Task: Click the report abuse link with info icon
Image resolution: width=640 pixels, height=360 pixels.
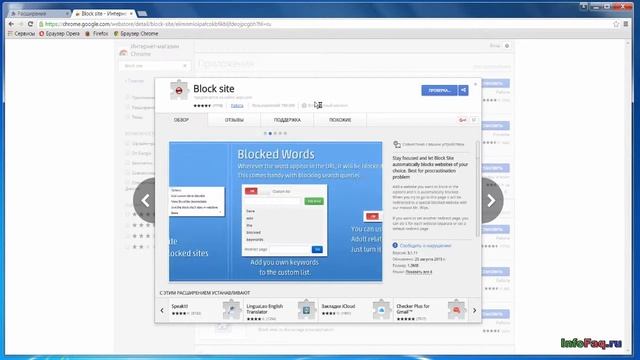Action: (422, 246)
